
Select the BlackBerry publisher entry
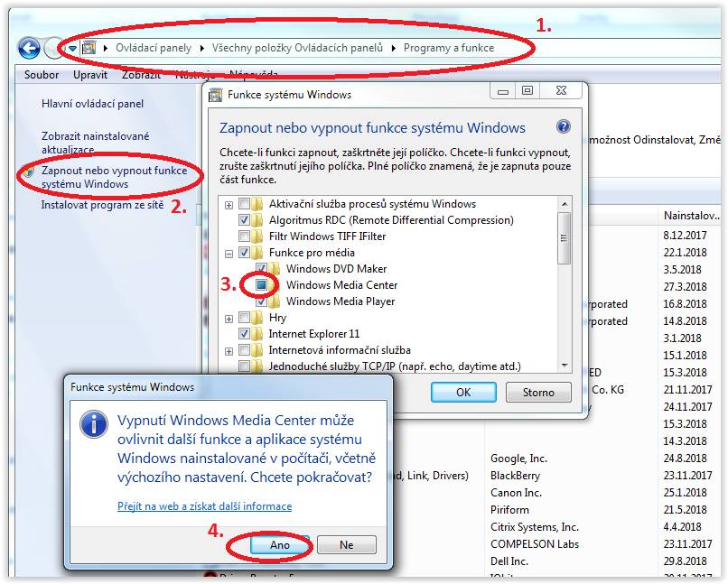pos(516,476)
